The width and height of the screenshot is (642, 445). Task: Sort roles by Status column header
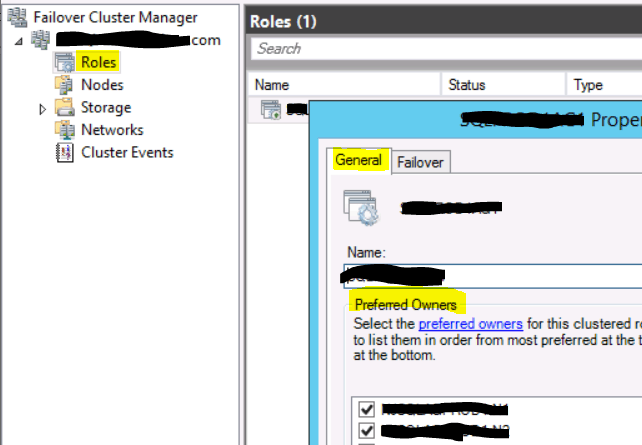click(x=504, y=85)
